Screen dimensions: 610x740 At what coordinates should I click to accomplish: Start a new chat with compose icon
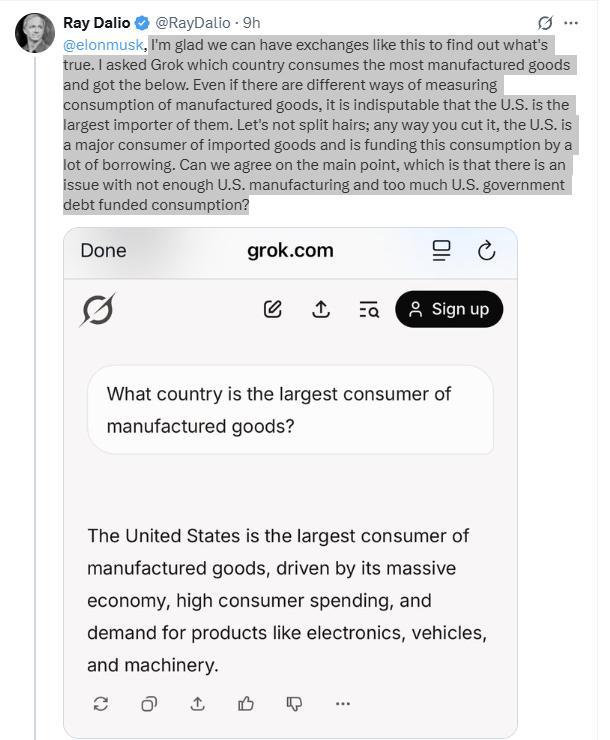click(272, 309)
